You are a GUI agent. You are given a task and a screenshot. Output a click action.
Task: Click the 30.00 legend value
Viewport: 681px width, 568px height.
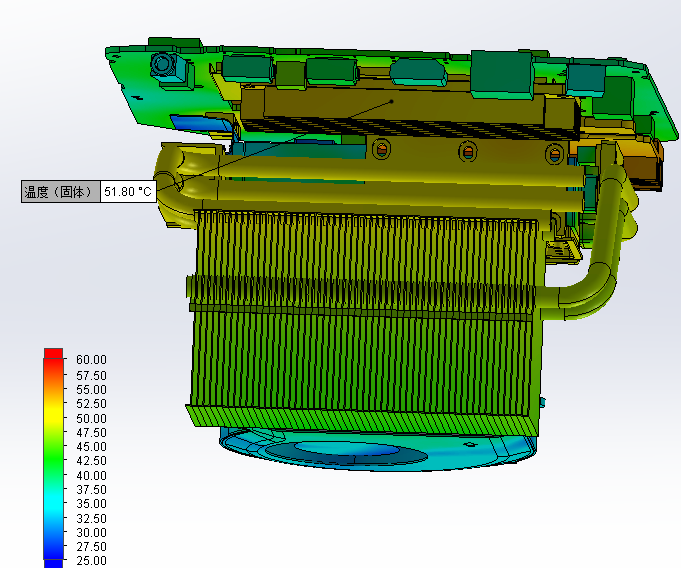[x=91, y=532]
